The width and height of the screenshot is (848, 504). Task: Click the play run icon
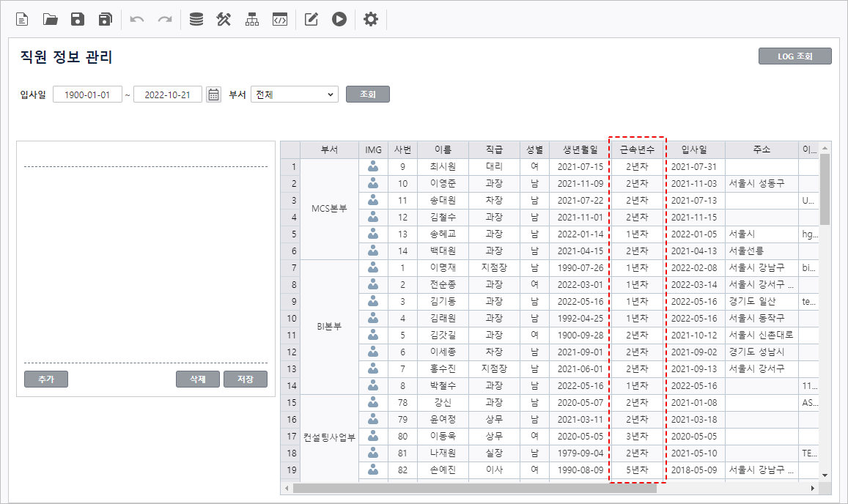tap(339, 20)
